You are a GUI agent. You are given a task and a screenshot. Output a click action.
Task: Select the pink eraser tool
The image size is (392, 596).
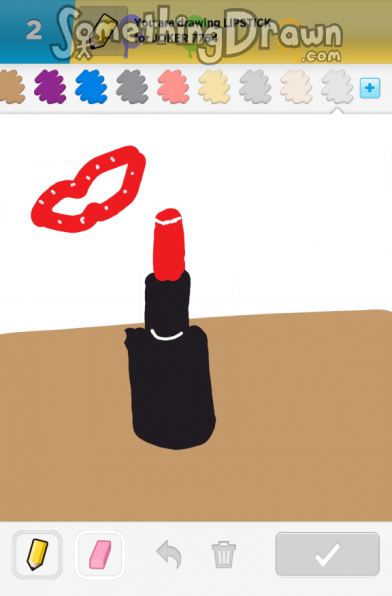100,555
